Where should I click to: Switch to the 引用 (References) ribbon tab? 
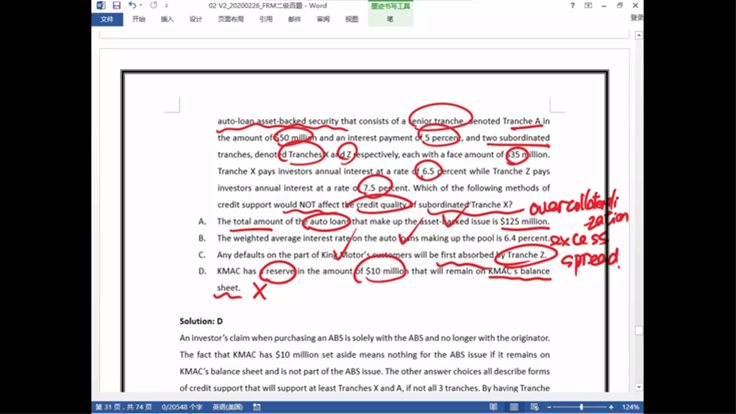pyautogui.click(x=266, y=19)
